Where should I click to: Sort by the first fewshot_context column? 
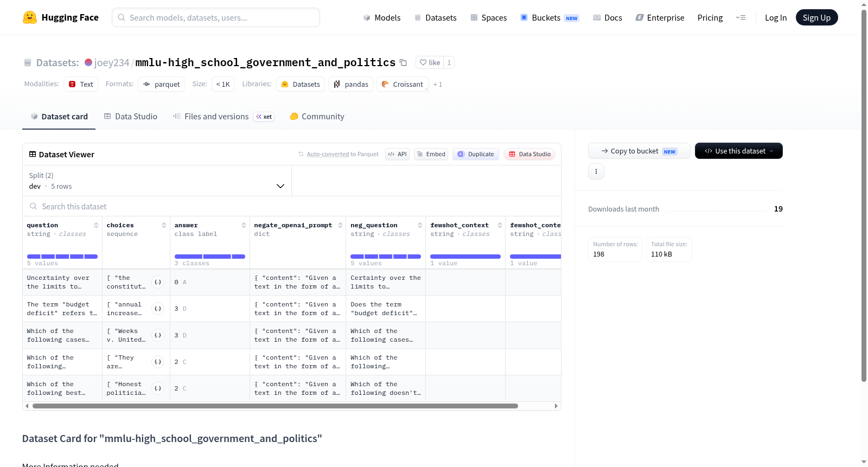pyautogui.click(x=500, y=225)
